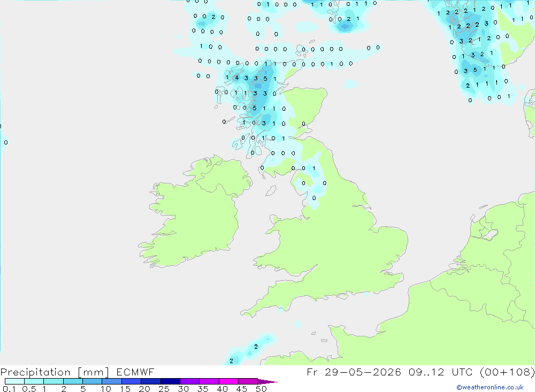Click the "0.1" legend scale label
The height and width of the screenshot is (392, 535).
(x=9, y=389)
